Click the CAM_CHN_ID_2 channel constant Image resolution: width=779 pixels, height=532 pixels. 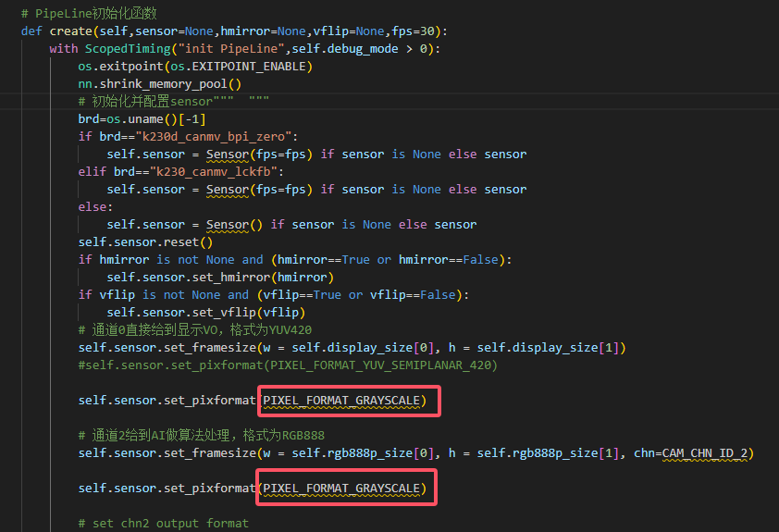[x=708, y=452]
